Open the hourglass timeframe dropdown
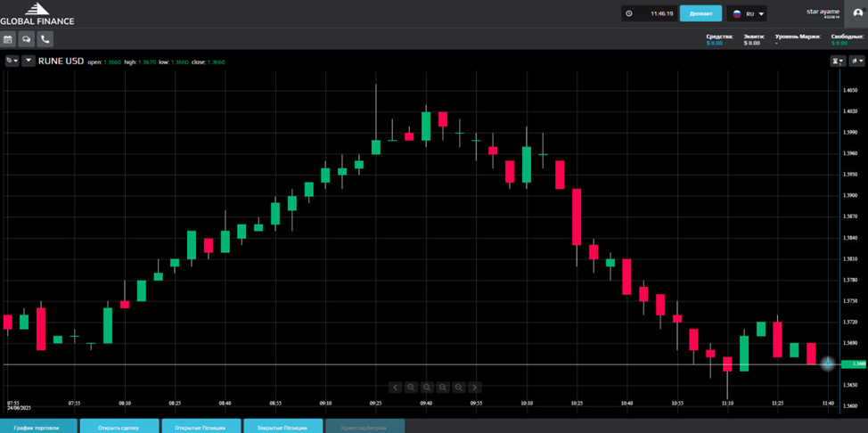 pyautogui.click(x=837, y=61)
